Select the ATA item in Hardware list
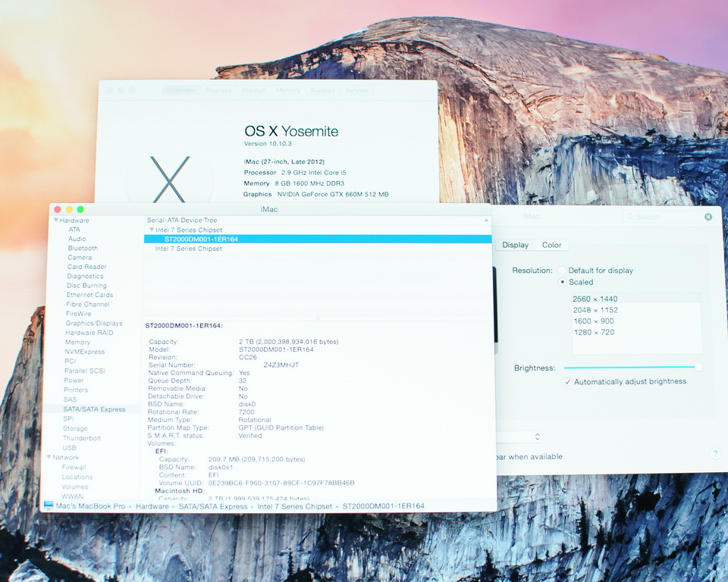728x582 pixels. click(74, 230)
